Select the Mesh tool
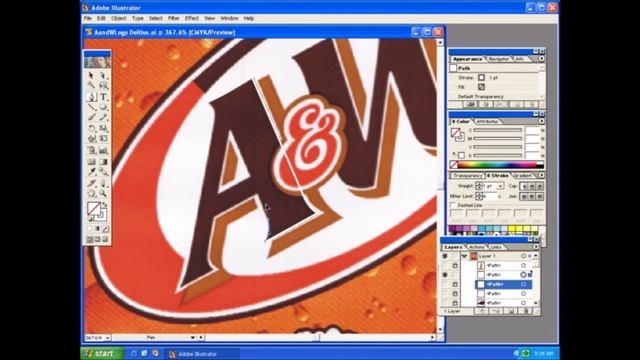The image size is (640, 360). (x=91, y=162)
